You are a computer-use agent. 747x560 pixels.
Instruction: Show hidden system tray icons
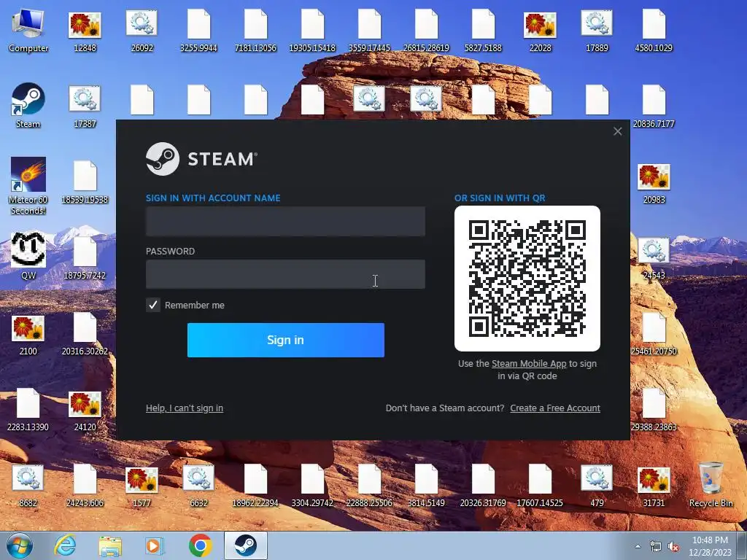pyautogui.click(x=638, y=546)
